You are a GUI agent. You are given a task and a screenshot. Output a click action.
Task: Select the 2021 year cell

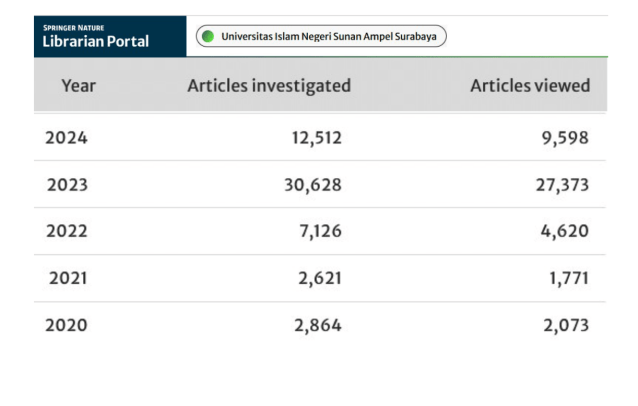(x=68, y=278)
